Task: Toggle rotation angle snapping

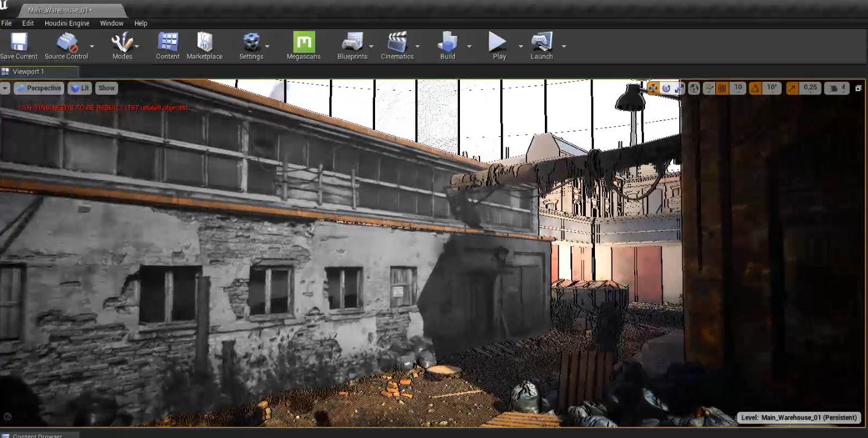Action: pyautogui.click(x=755, y=89)
